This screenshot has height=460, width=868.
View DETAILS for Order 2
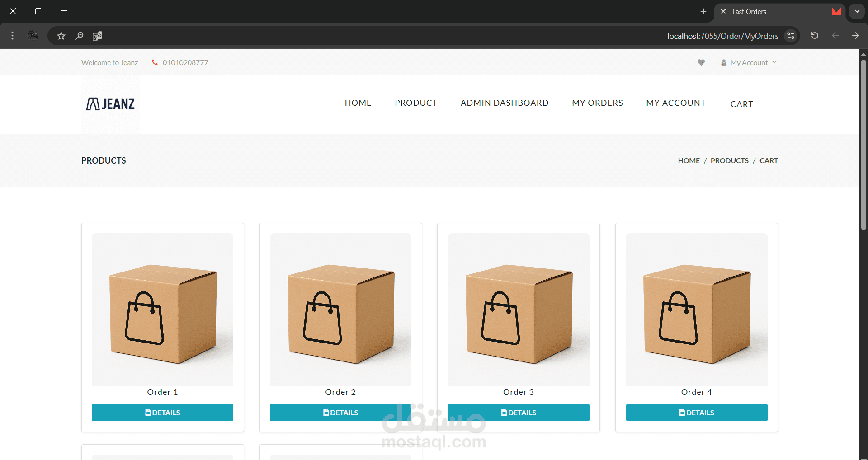[x=340, y=413]
